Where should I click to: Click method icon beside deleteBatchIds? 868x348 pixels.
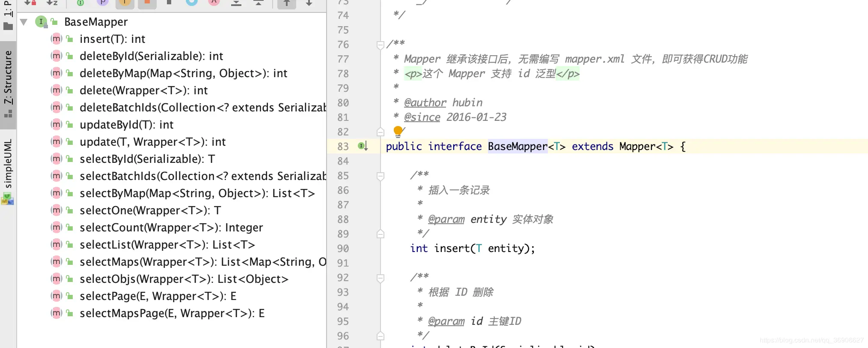pyautogui.click(x=56, y=108)
